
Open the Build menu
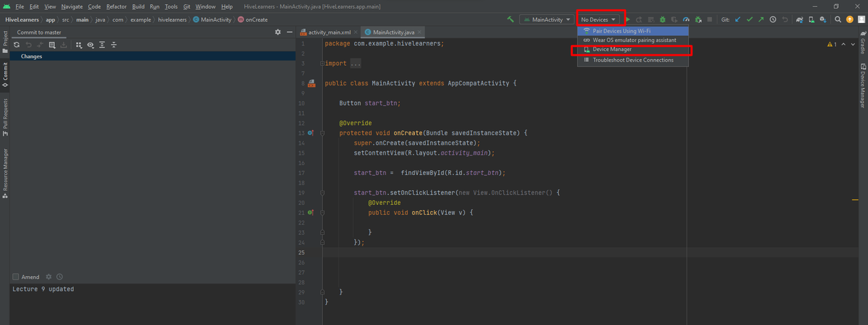tap(138, 6)
